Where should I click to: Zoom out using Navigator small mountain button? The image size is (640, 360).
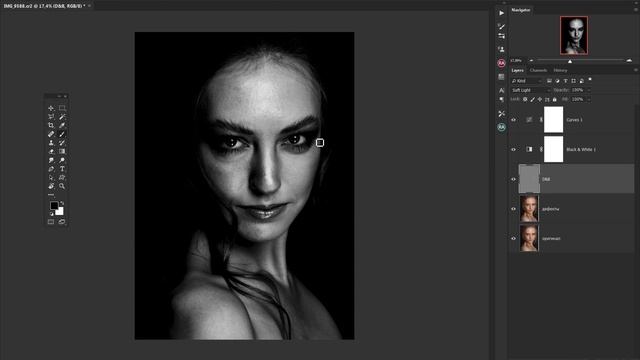tap(531, 60)
